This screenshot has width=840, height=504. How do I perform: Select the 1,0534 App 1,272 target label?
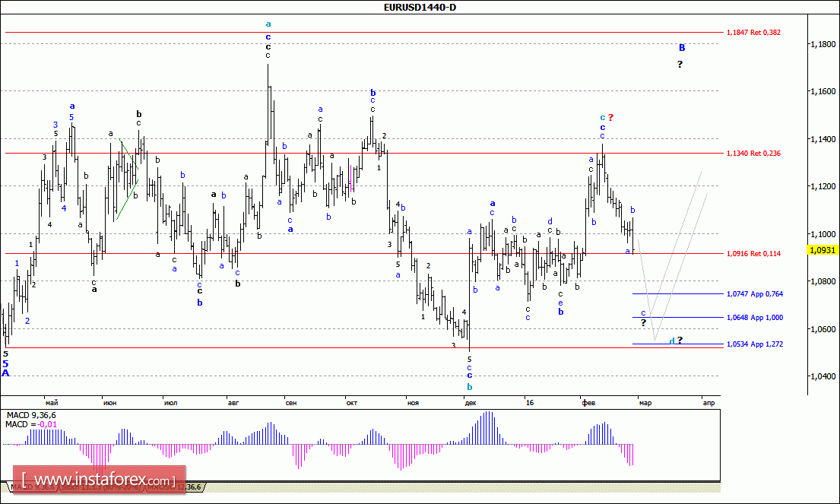click(754, 344)
